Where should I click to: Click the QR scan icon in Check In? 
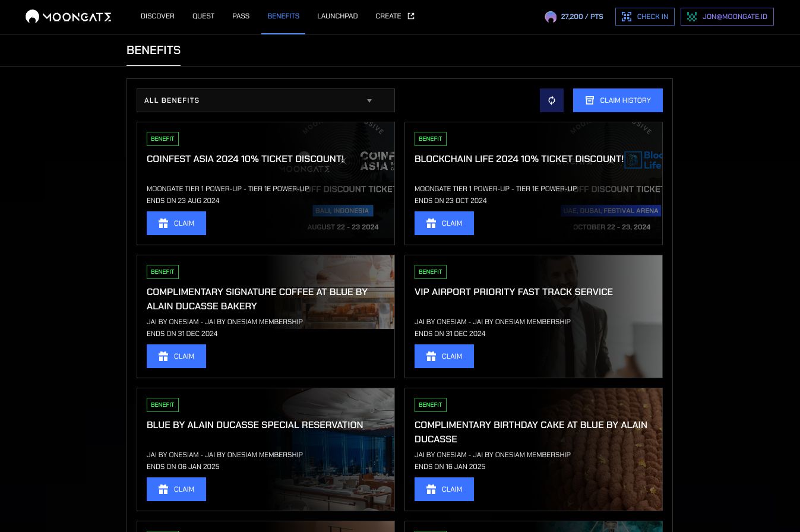tap(627, 17)
